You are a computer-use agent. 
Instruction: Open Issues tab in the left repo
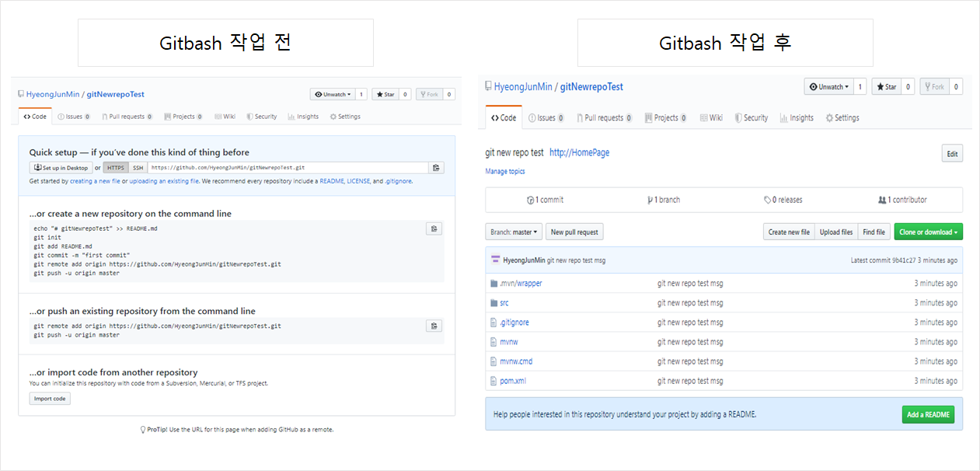pos(74,117)
